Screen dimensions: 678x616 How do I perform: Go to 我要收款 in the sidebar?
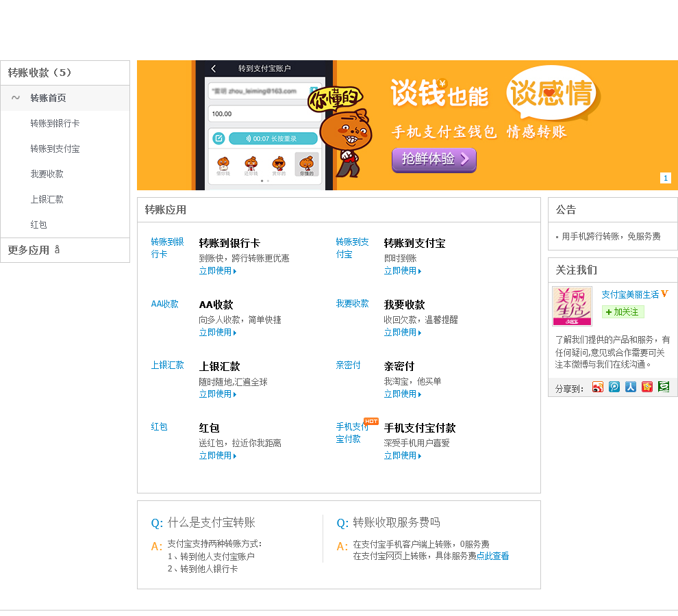[47, 175]
